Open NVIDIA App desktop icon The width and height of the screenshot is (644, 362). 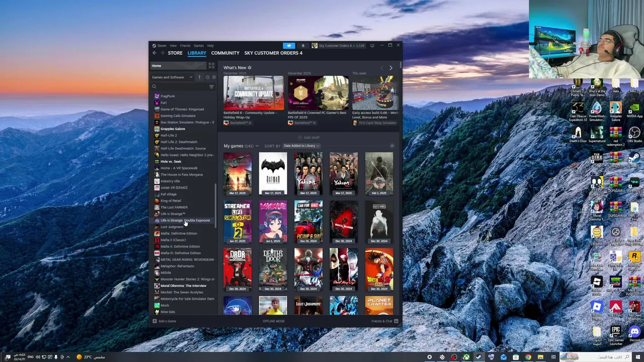tap(634, 110)
